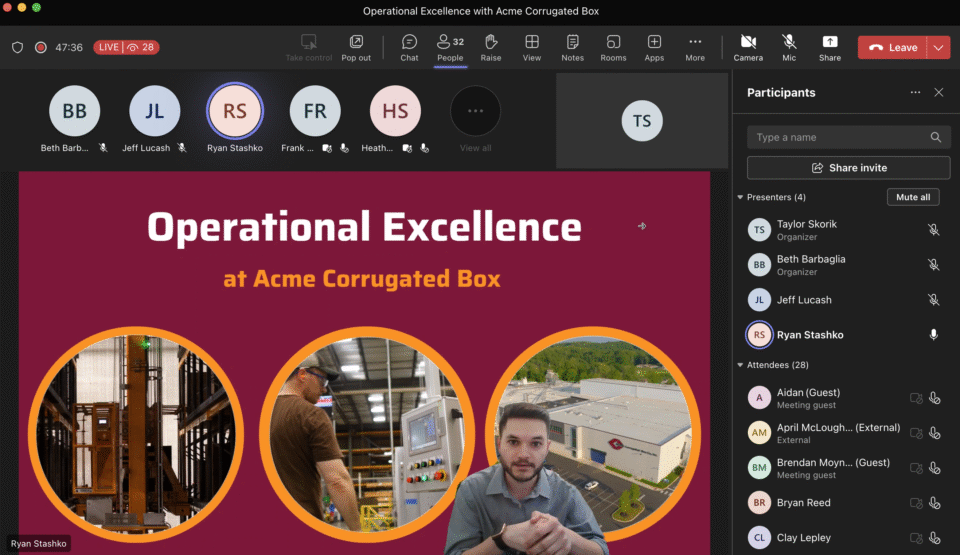Collapse the Attendees (28) section
Image resolution: width=960 pixels, height=555 pixels.
(x=740, y=364)
